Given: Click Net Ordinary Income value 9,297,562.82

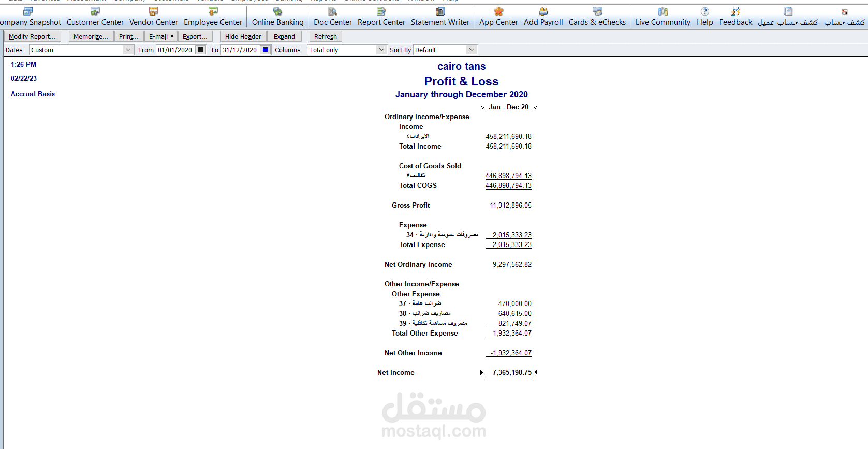Looking at the screenshot, I should point(512,264).
